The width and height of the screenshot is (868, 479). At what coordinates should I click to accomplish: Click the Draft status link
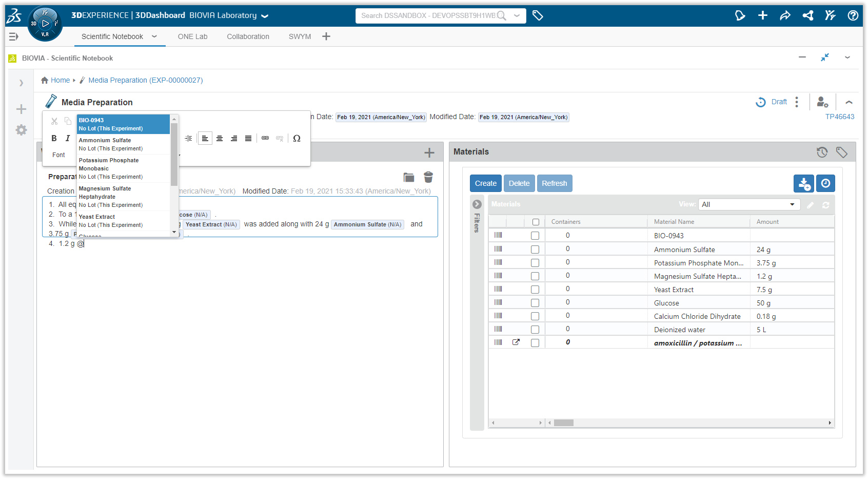pyautogui.click(x=779, y=102)
